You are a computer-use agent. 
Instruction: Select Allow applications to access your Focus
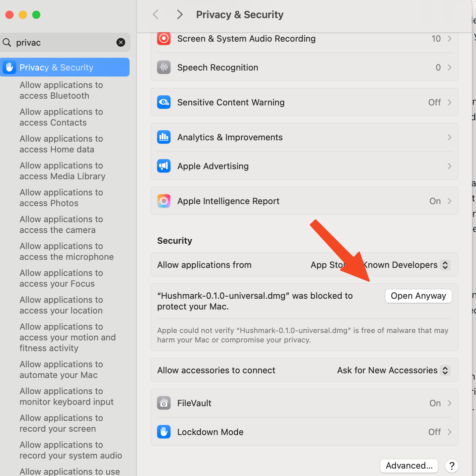pos(61,278)
